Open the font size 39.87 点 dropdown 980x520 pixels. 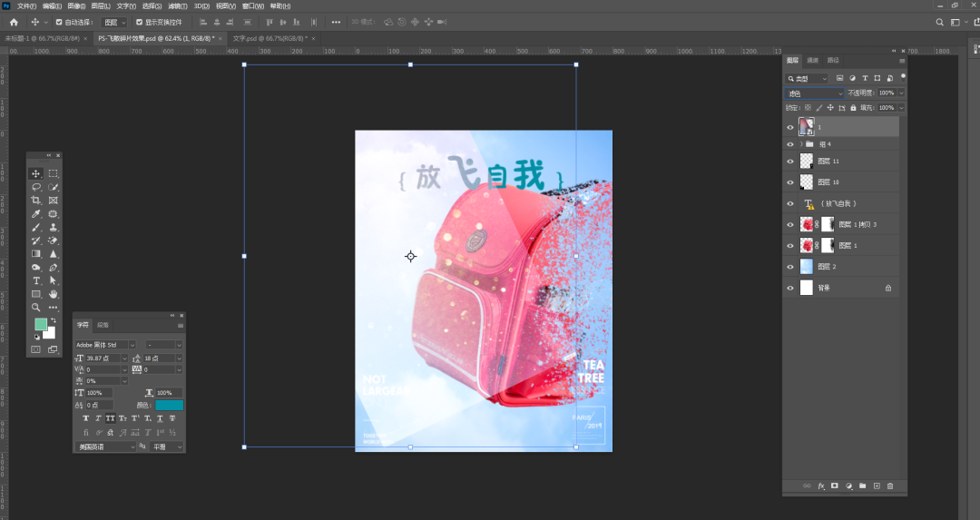[124, 358]
